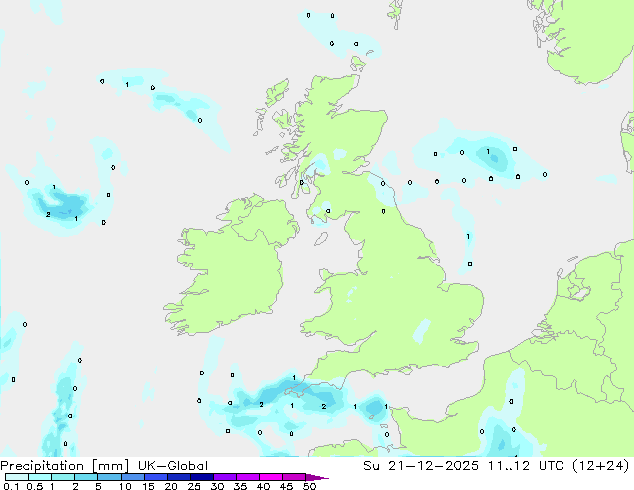
Task: Click the legend swatch between 10 and 15
Action: pyautogui.click(x=132, y=477)
